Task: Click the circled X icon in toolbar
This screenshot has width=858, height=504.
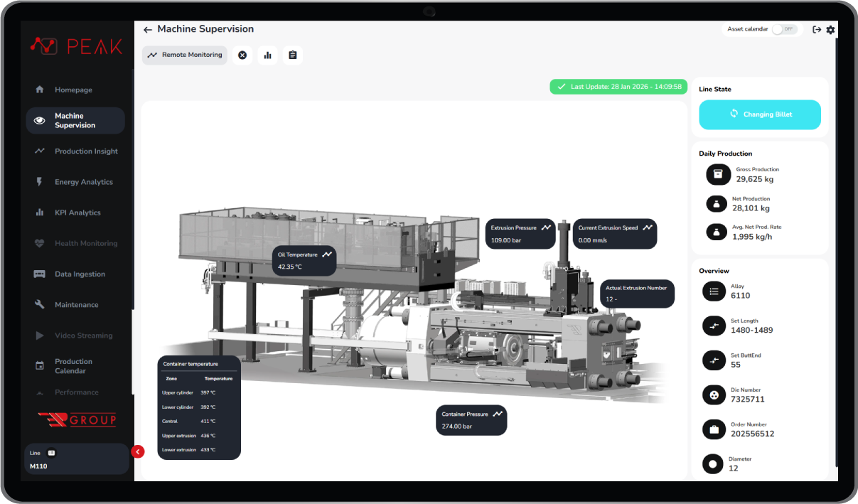Action: tap(242, 55)
